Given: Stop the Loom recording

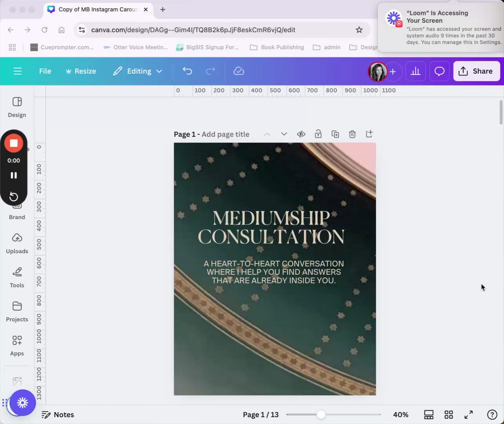Looking at the screenshot, I should tap(14, 143).
